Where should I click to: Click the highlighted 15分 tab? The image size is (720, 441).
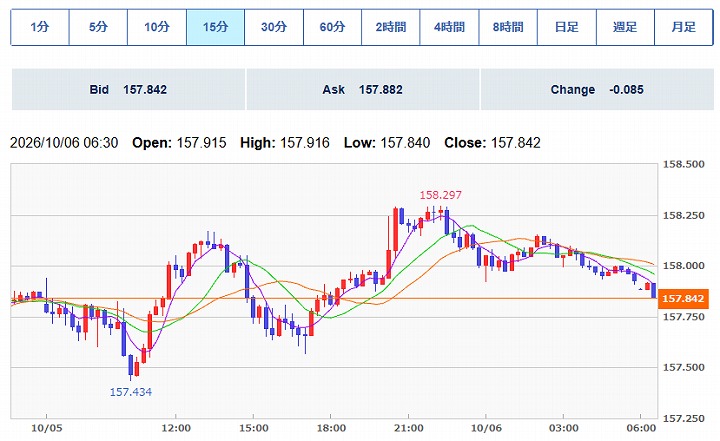point(215,27)
